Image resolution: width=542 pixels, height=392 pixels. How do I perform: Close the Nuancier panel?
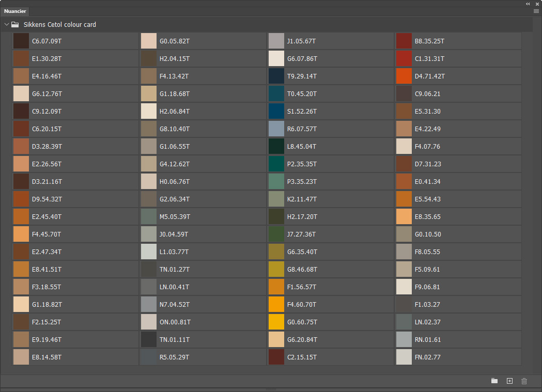[537, 4]
